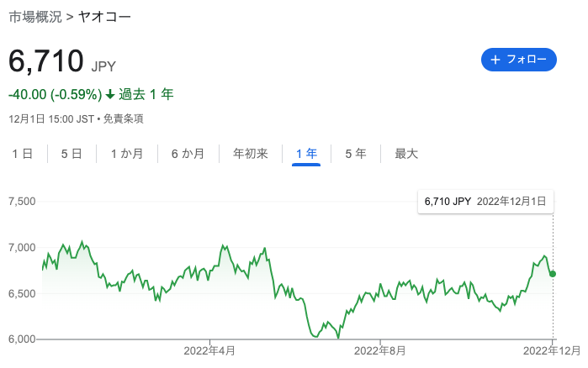Click the 12月1日 15:00 JST timestamp
Viewport: 588px width, 368px height.
pyautogui.click(x=51, y=119)
